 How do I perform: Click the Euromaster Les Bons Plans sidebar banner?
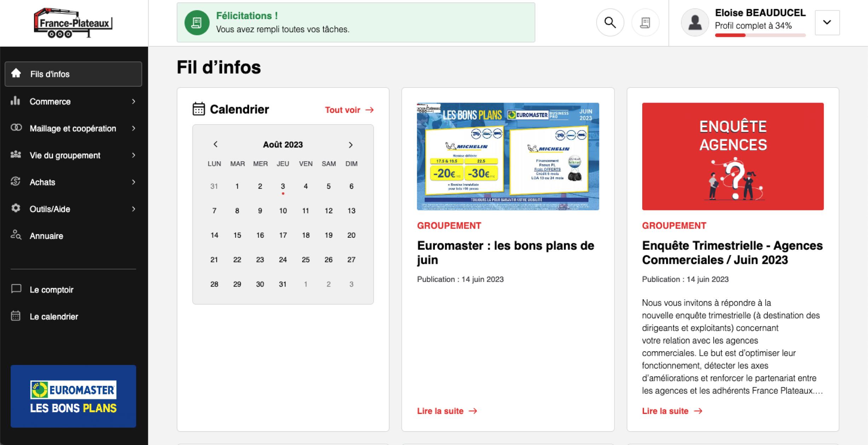[73, 396]
